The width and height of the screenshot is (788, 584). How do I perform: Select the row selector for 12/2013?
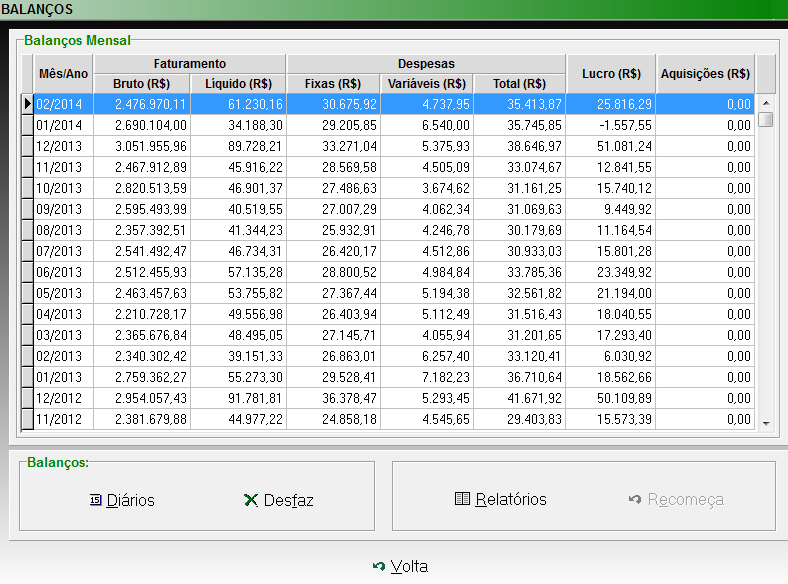pos(28,146)
